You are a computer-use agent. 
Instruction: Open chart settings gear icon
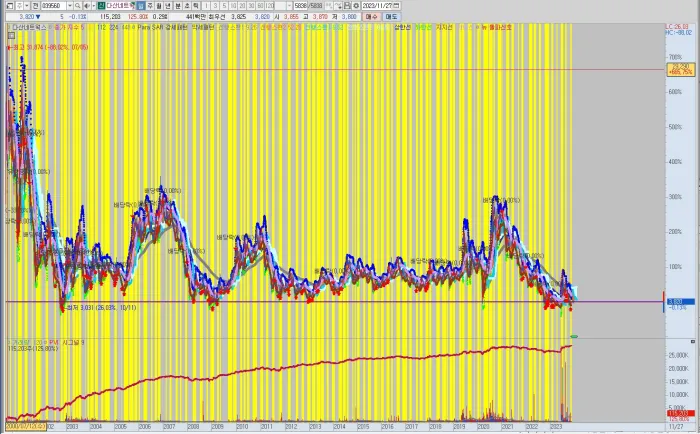tap(356, 6)
